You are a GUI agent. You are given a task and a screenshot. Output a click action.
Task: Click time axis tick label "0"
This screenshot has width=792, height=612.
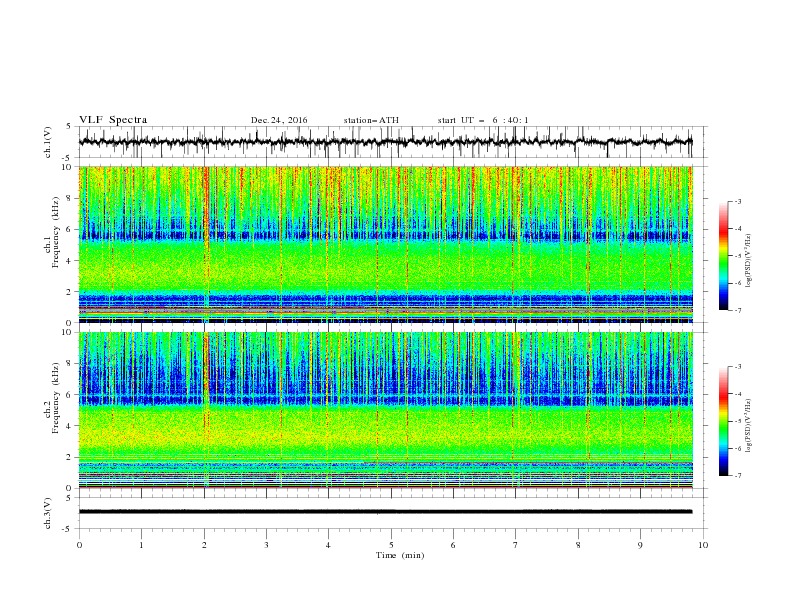pyautogui.click(x=79, y=545)
